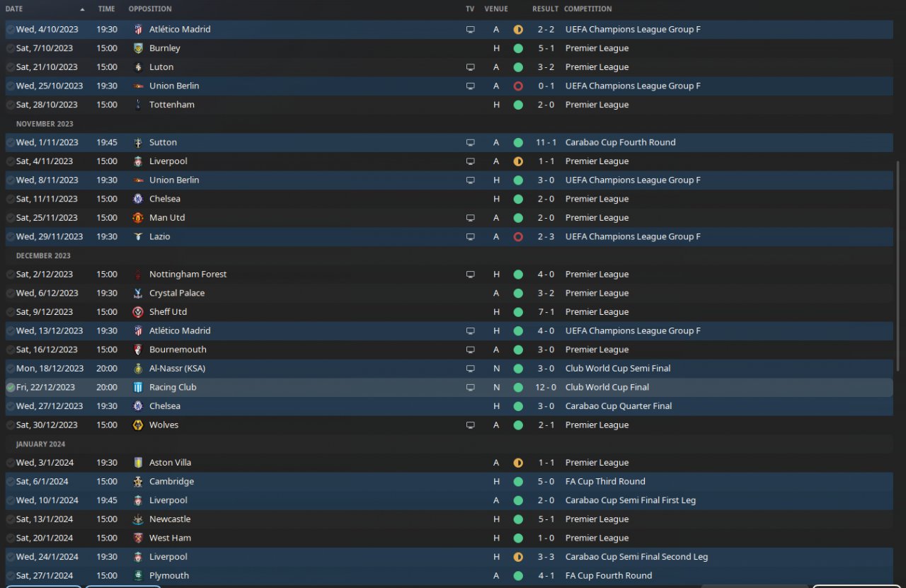Open the Carabao Cup Semi Final First Leg link

(x=630, y=500)
